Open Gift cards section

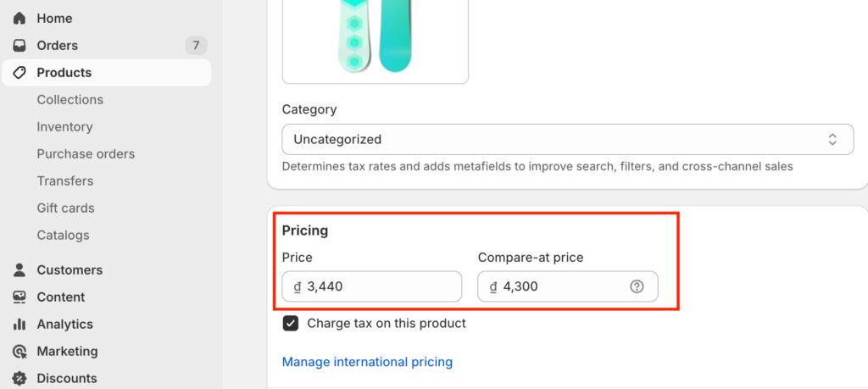(65, 208)
